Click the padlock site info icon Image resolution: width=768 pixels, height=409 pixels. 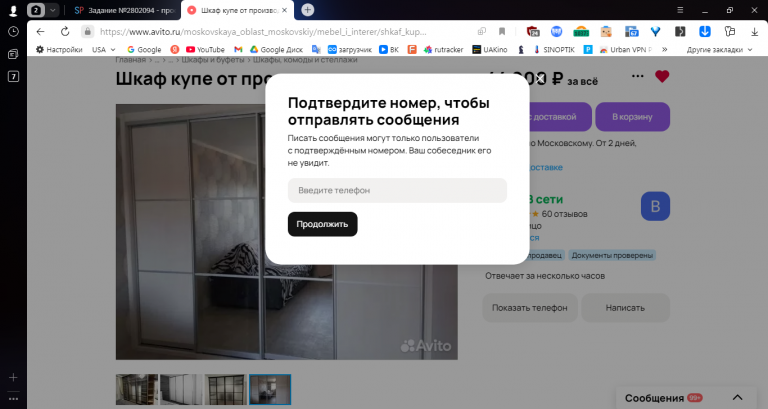87,32
